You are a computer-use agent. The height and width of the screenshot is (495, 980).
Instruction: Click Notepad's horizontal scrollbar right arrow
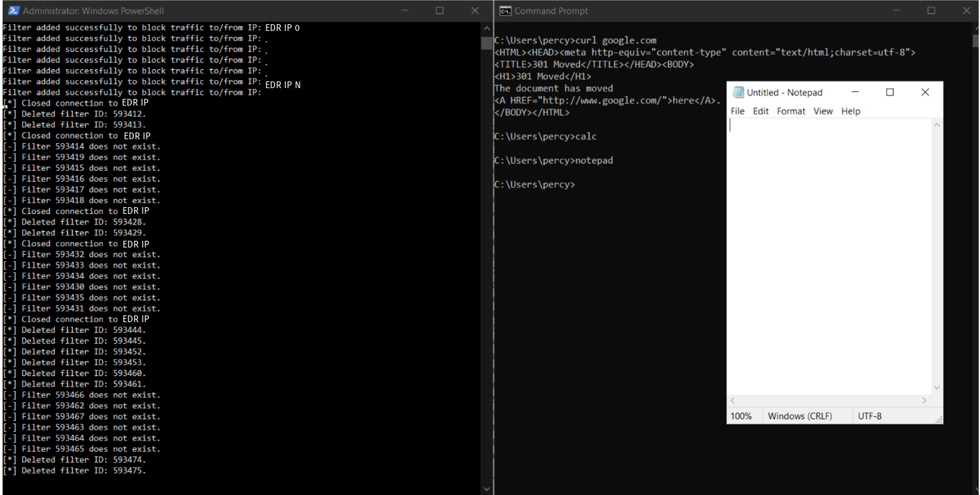[x=924, y=400]
